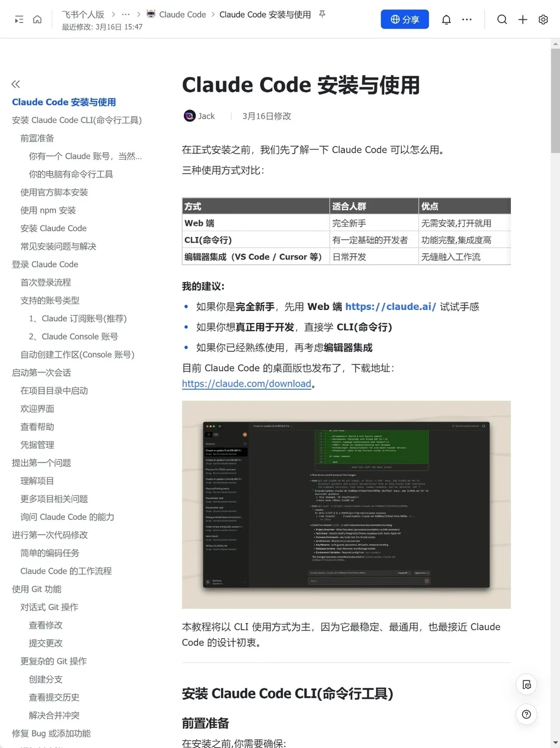Jump to 启动第一次会话 in outline
560x748 pixels.
pos(41,373)
